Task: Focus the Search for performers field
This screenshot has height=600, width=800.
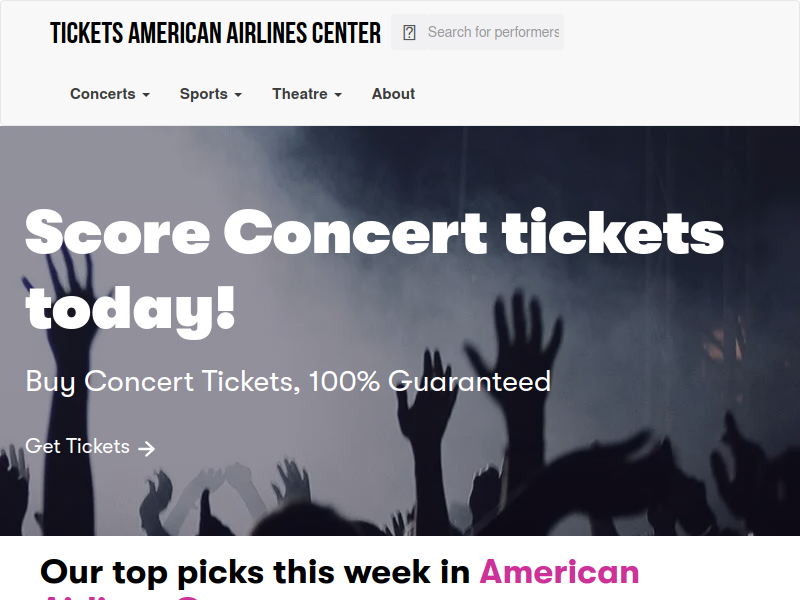Action: point(495,32)
